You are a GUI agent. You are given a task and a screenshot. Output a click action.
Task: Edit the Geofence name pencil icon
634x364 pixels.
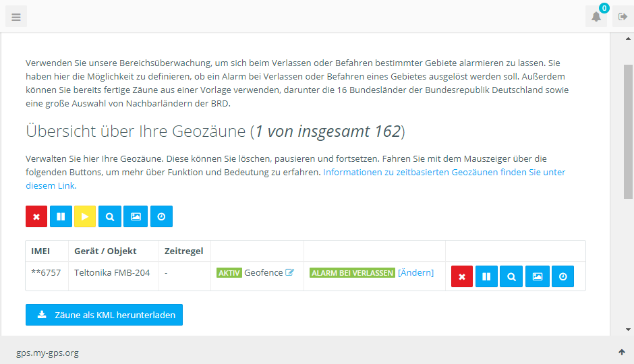click(x=289, y=273)
